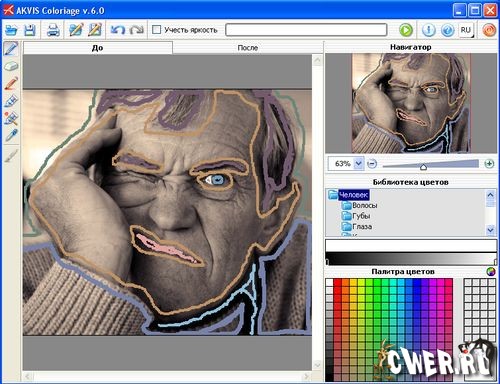
Task: Click the plus zoom-in button
Action: click(x=489, y=164)
